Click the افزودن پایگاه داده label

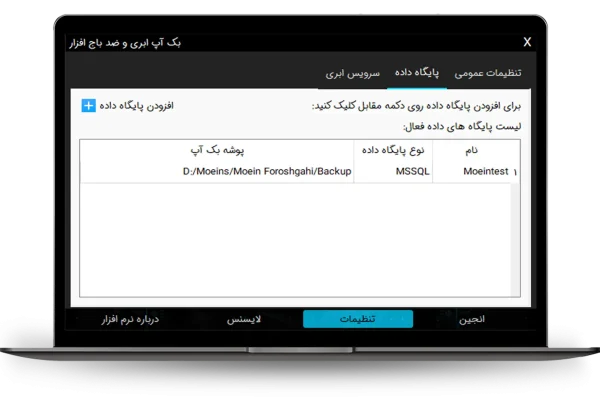(137, 105)
